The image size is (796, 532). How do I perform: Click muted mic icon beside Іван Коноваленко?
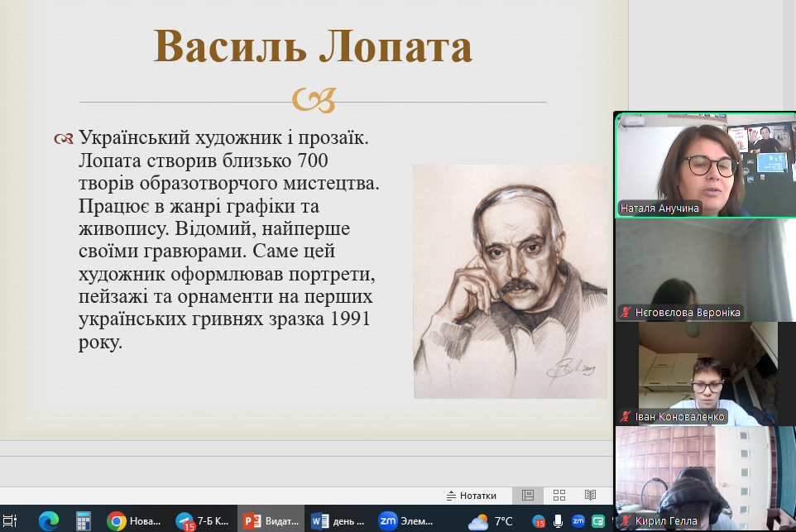(x=626, y=417)
